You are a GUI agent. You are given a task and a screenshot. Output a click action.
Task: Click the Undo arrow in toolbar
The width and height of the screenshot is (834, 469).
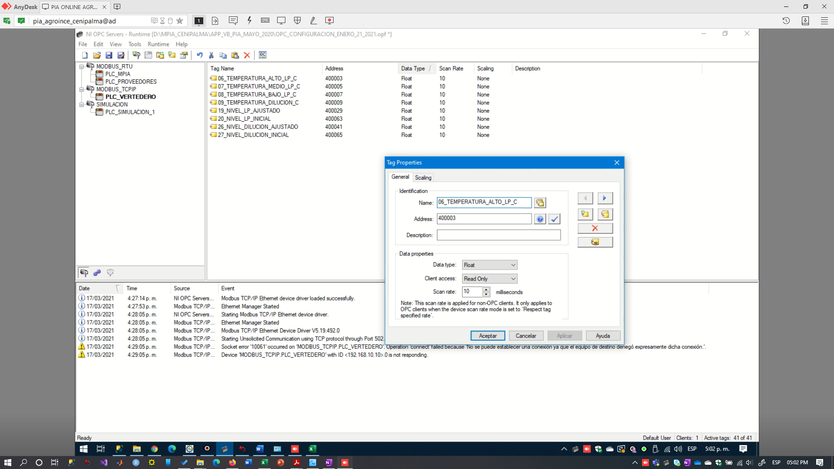point(199,55)
